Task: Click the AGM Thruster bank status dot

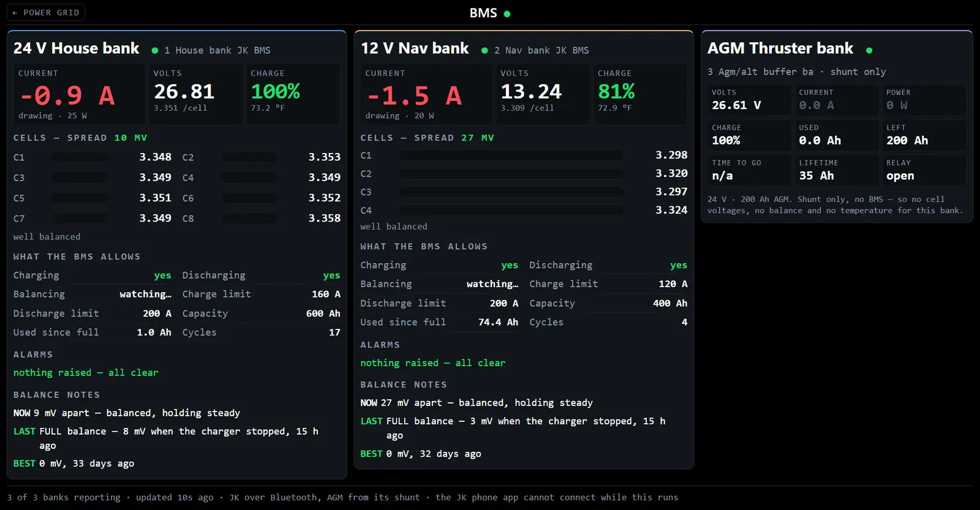Action: coord(869,50)
